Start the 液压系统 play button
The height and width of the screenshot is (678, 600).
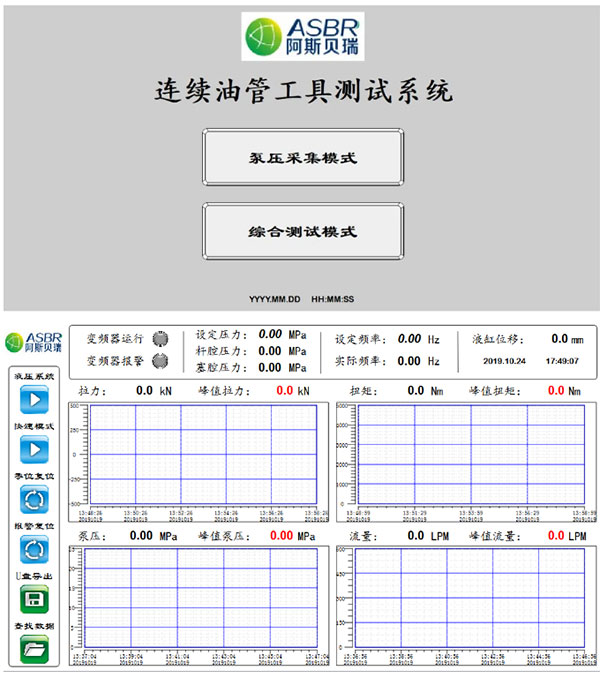[x=33, y=400]
